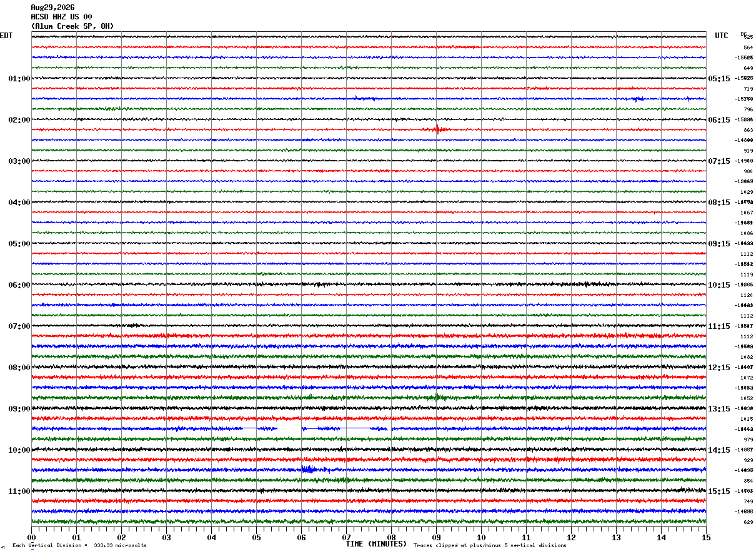Click the TIME (MINUTES) axis title
The width and height of the screenshot is (756, 554).
[377, 544]
